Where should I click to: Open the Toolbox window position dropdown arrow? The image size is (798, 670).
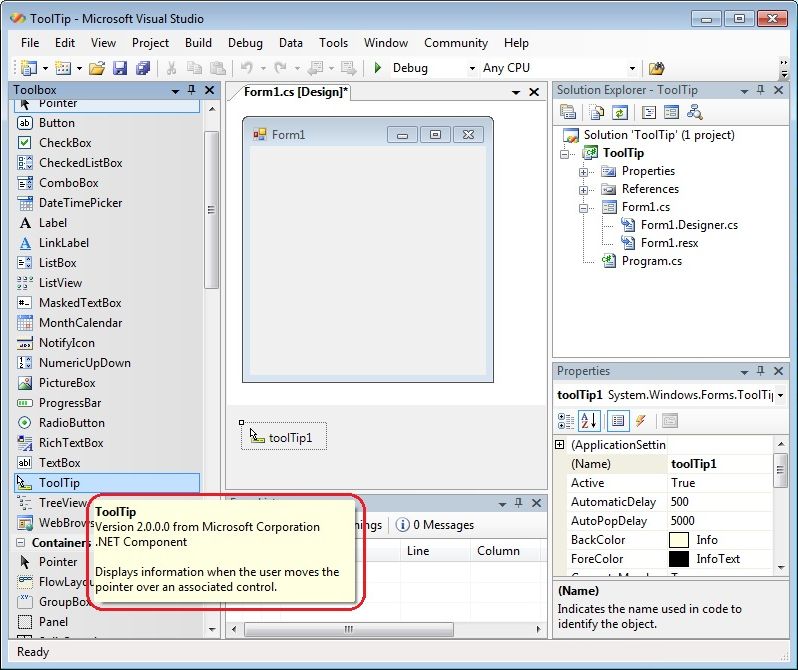pyautogui.click(x=175, y=91)
